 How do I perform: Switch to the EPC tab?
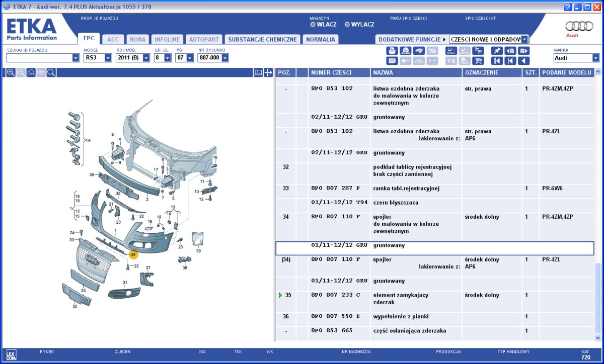89,39
